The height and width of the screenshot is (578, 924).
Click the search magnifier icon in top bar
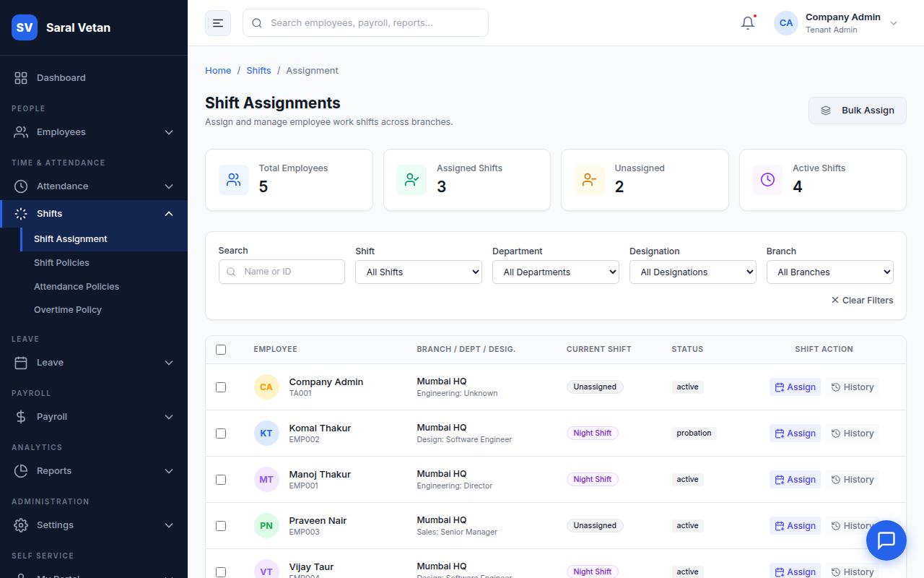[x=257, y=23]
